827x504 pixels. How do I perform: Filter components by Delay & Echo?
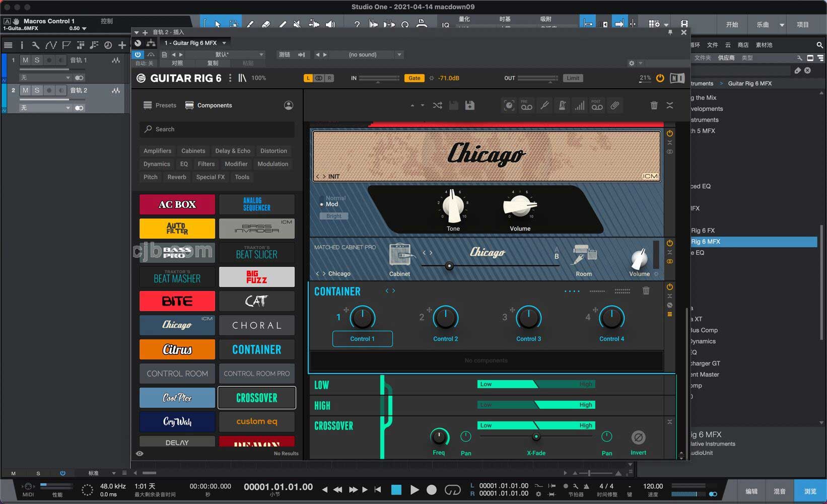pyautogui.click(x=233, y=151)
